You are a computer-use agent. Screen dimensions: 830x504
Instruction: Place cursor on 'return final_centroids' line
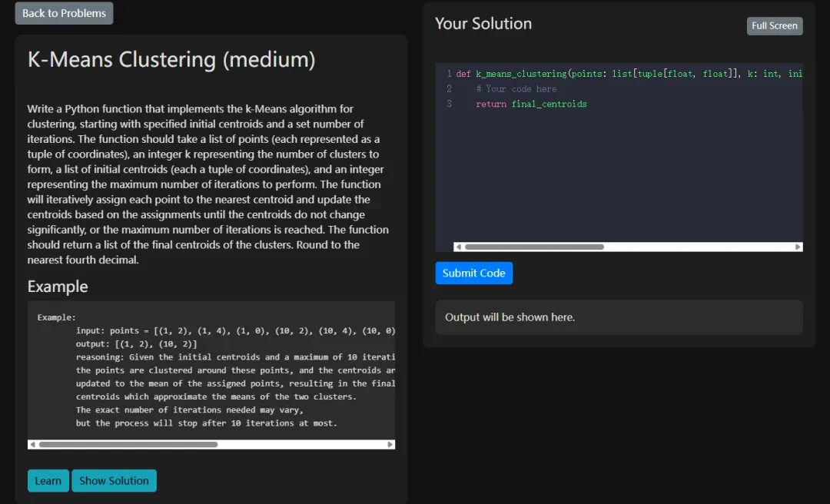531,104
